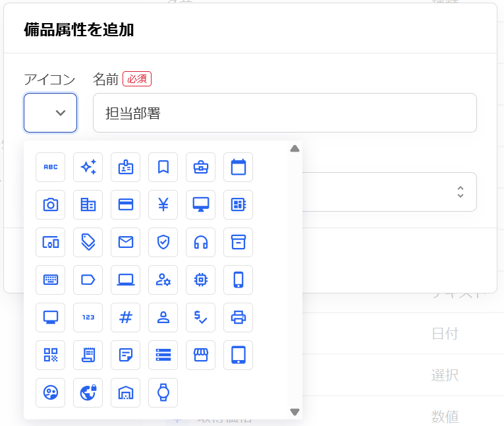The height and width of the screenshot is (426, 504).
Task: Choose the bookmark icon
Action: 163,167
